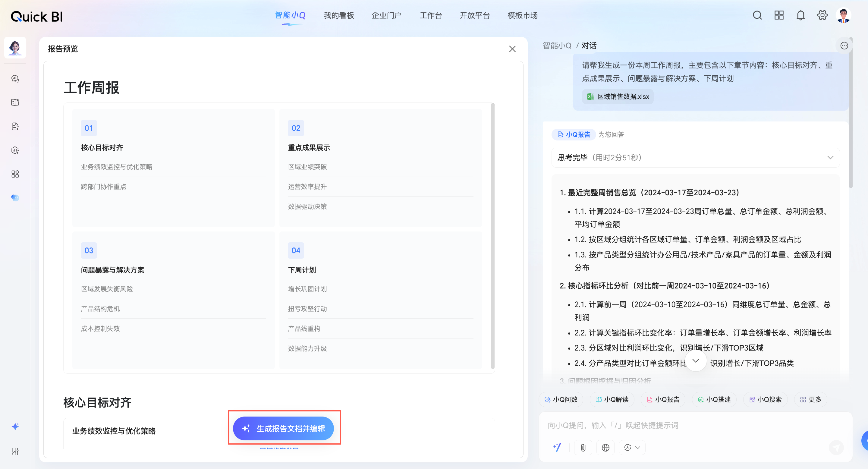Open the build chart icon in sidebar
Screen dimensions: 868x469
[x=15, y=150]
